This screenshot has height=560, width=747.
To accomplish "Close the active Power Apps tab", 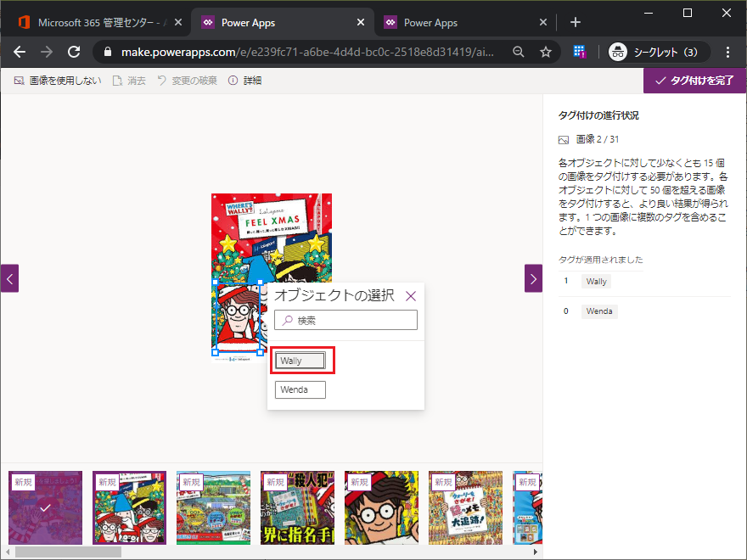I will (361, 22).
